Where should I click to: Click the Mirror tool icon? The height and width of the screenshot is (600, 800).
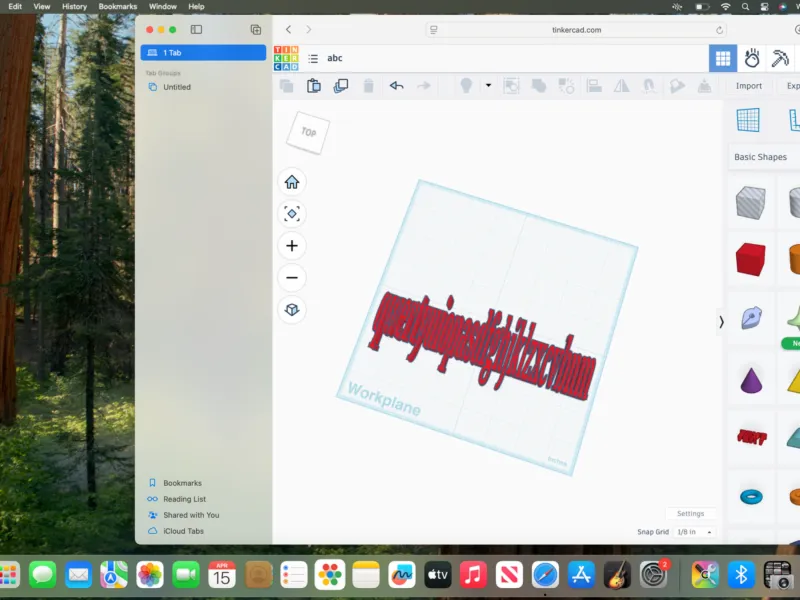pos(621,86)
